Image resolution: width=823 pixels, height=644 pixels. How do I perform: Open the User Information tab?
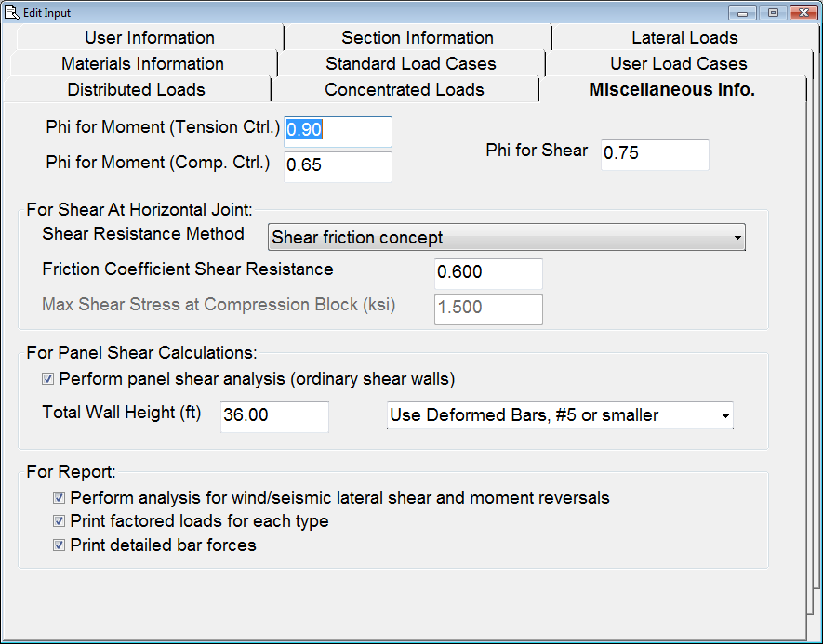click(149, 38)
